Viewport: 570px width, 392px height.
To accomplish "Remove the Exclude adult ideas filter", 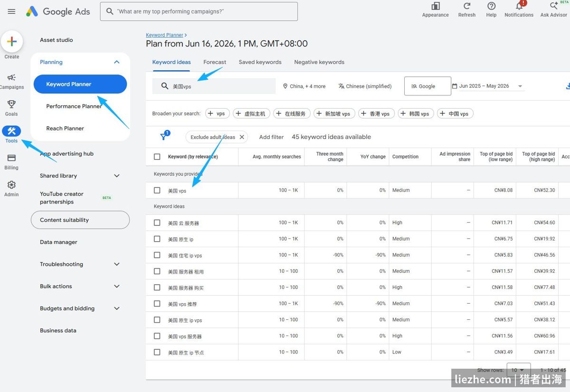I will click(x=242, y=137).
